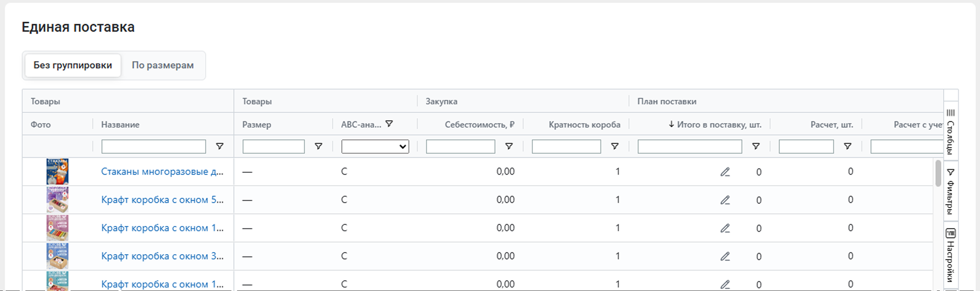Click the Название filter text field
980x291 pixels.
(153, 147)
